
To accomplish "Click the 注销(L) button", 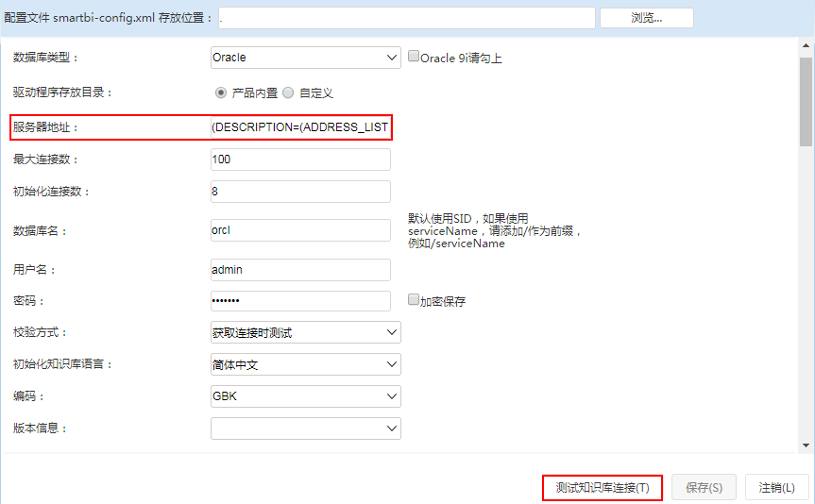I will coord(777,488).
